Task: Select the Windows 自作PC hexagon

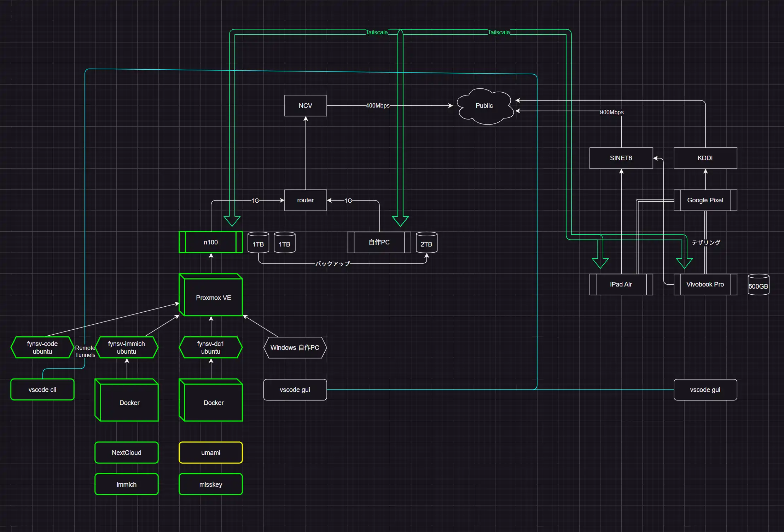Action: (x=295, y=347)
